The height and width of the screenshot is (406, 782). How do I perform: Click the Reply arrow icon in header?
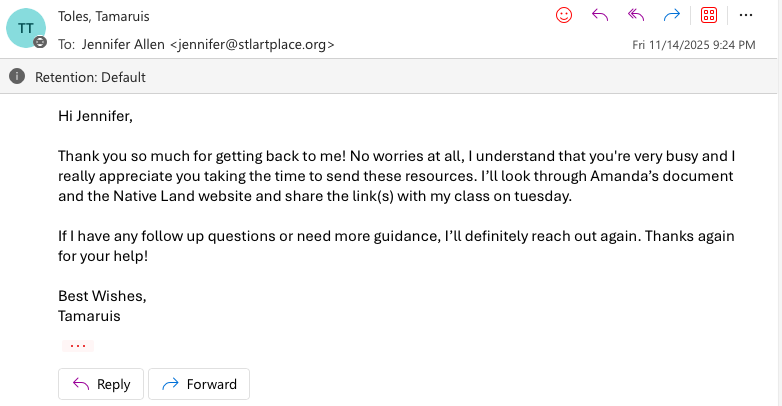pyautogui.click(x=600, y=15)
